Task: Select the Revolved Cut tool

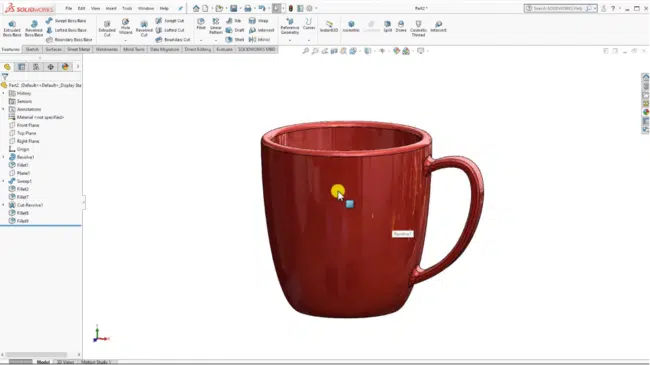Action: tap(144, 29)
